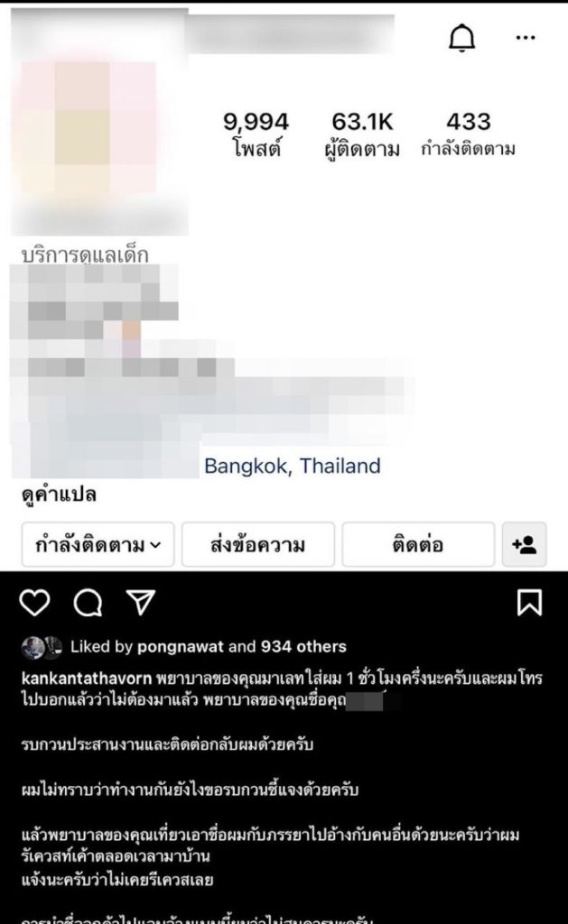
Task: Tap the liker avatar thumbnails
Action: 42,647
